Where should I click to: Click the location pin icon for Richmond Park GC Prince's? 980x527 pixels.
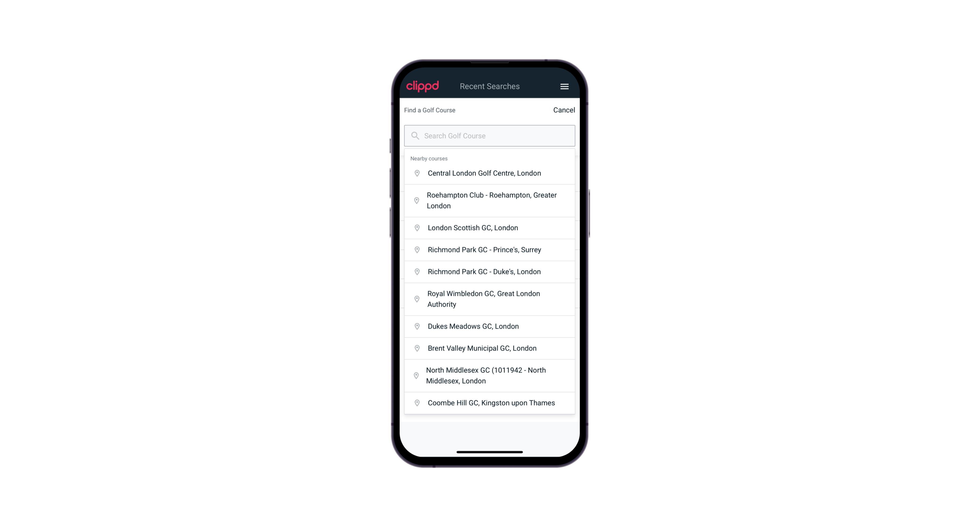coord(415,249)
